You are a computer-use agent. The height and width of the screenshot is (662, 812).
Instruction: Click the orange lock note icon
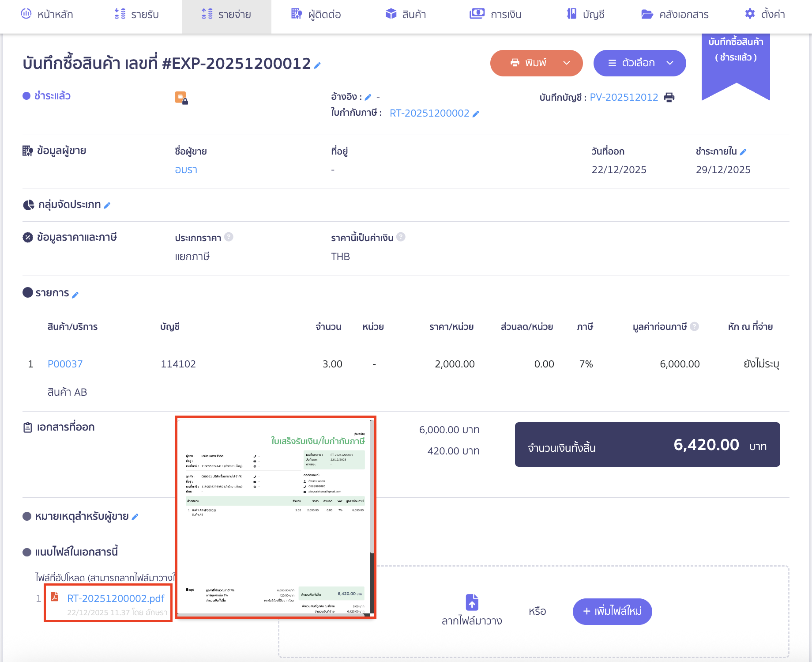(x=181, y=98)
